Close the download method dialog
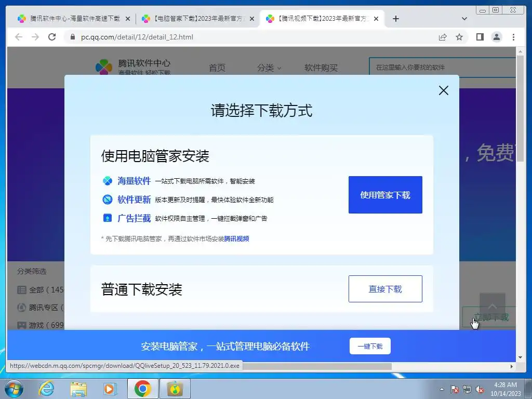The image size is (532, 399). pyautogui.click(x=444, y=90)
